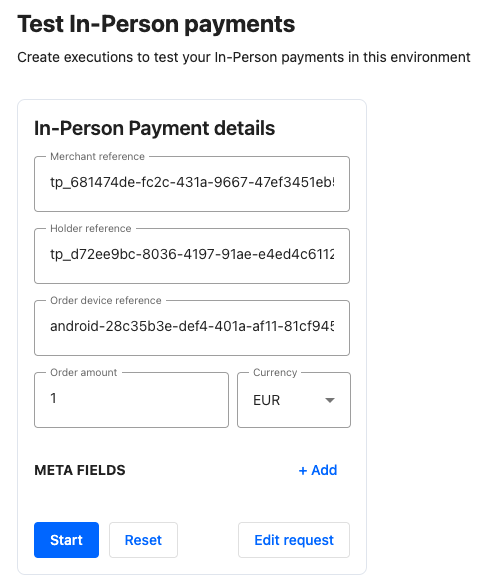Open the Currency combo box
Screen dimensions: 480x588
coord(294,400)
